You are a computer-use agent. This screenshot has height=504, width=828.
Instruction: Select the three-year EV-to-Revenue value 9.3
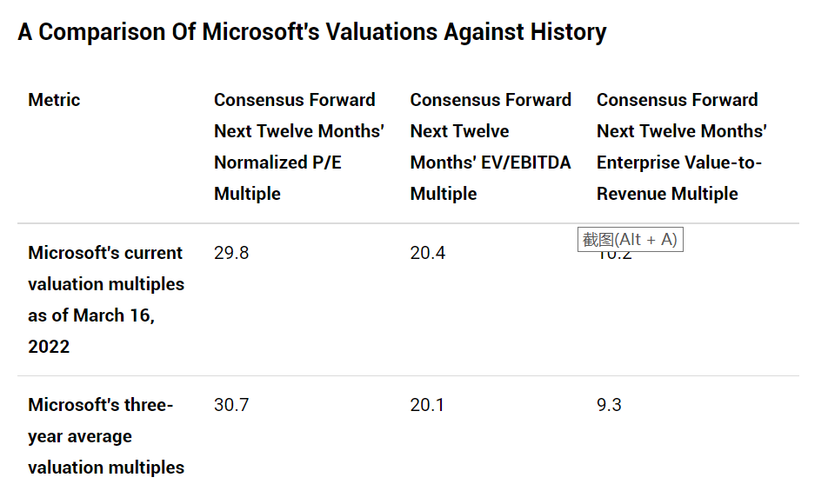click(609, 405)
